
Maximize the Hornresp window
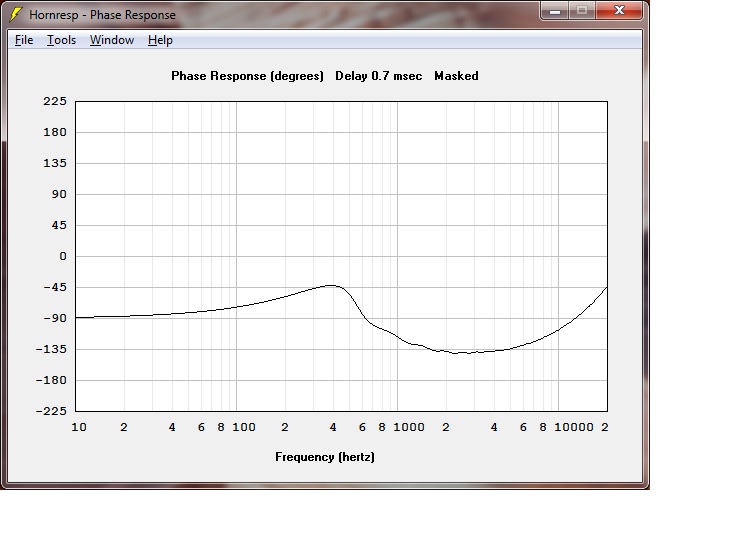[582, 11]
